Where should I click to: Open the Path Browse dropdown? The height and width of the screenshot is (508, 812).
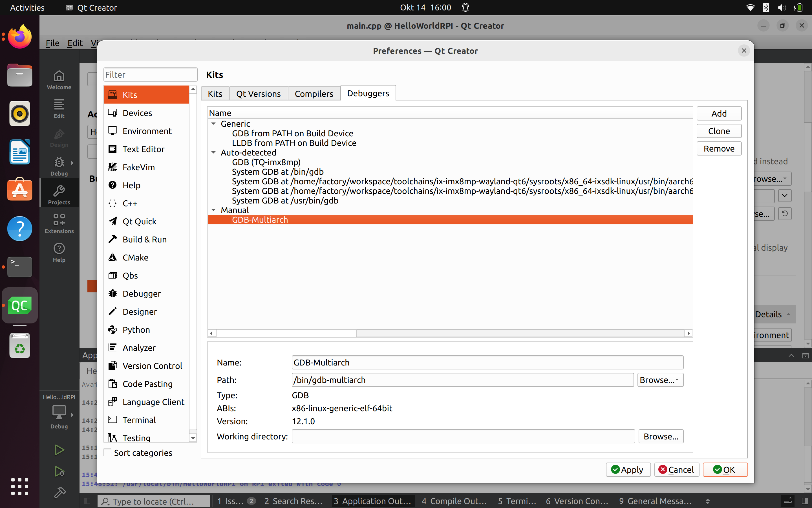(660, 380)
